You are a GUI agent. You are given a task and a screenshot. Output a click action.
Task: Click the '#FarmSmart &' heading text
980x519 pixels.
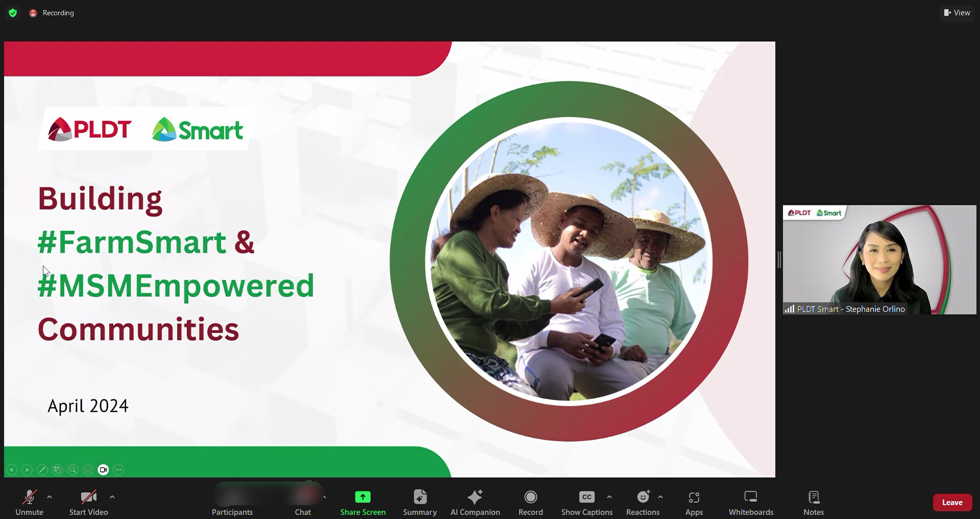146,242
